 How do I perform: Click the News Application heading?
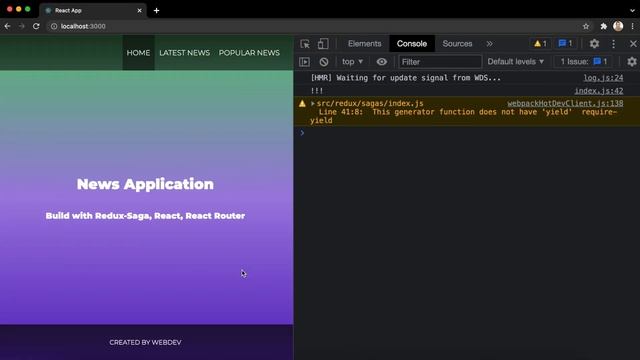[x=145, y=184]
